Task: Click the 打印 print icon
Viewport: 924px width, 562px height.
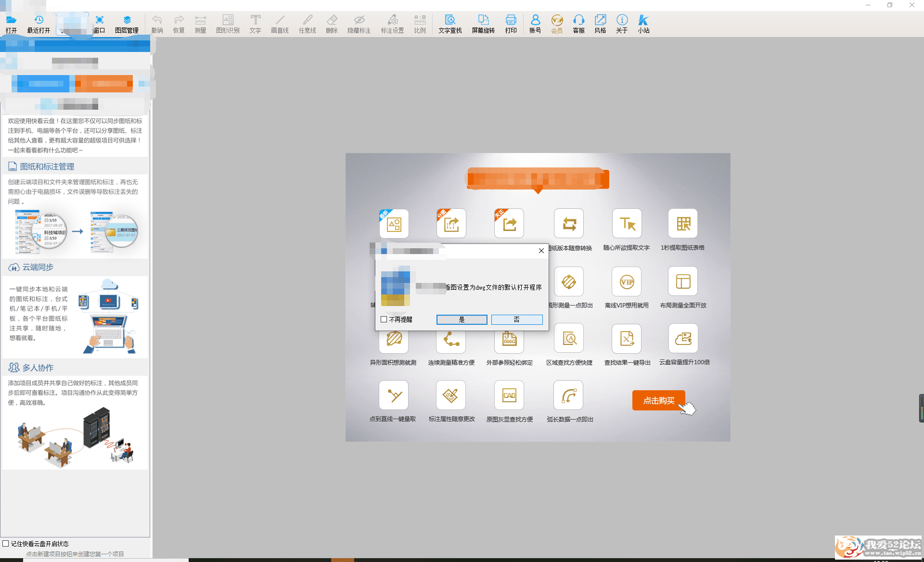Action: (511, 24)
